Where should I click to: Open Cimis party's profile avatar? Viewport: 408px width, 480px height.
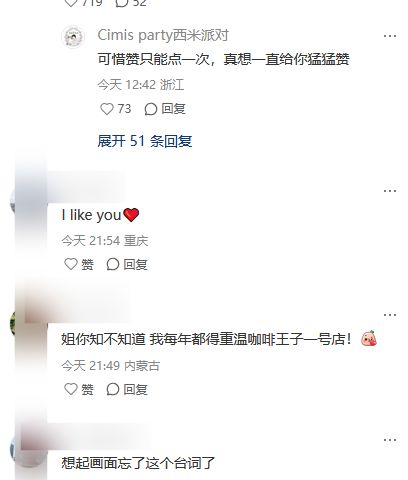[73, 37]
